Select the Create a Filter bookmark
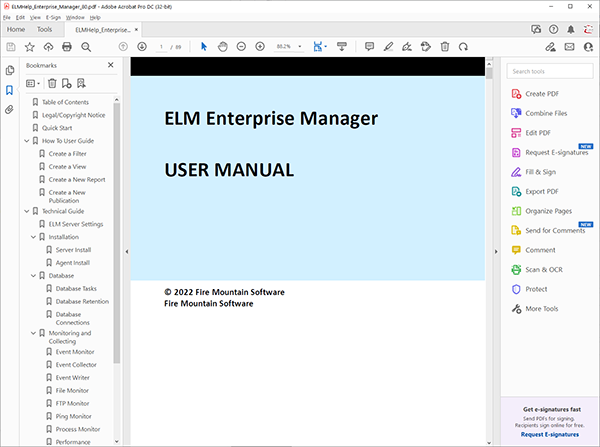This screenshot has width=600, height=447. (x=67, y=154)
